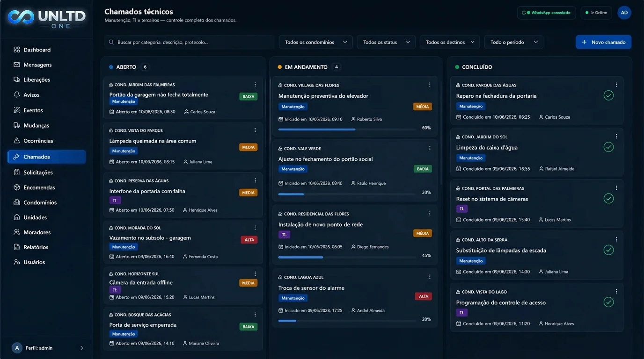Click the UNLTD ONE logo

[46, 19]
